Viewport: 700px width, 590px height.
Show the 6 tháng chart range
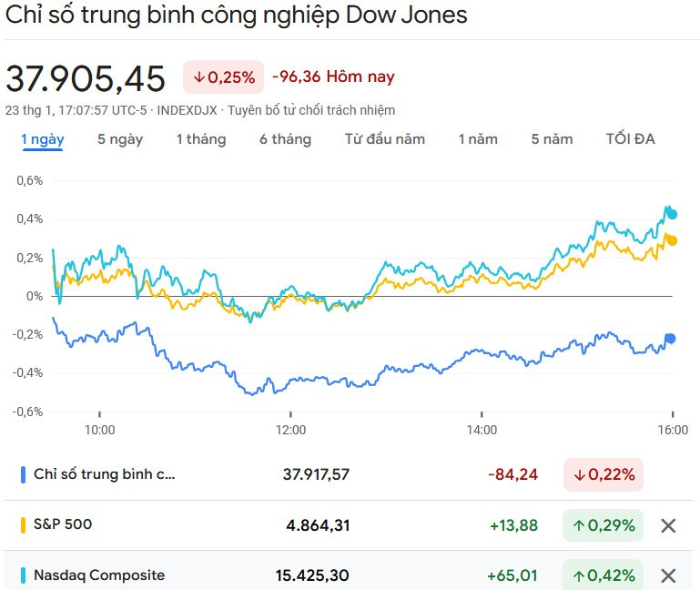(x=285, y=139)
